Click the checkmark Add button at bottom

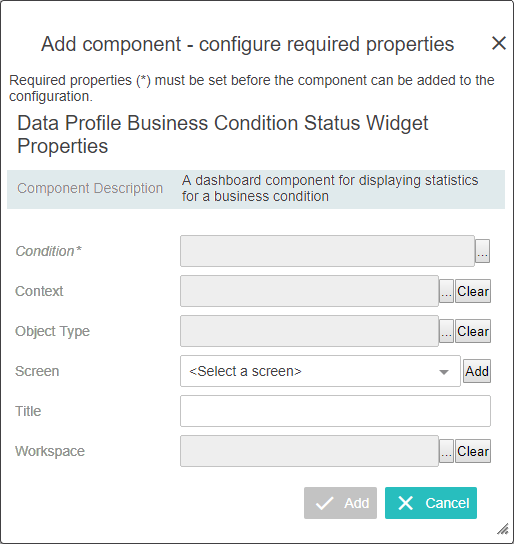point(340,503)
